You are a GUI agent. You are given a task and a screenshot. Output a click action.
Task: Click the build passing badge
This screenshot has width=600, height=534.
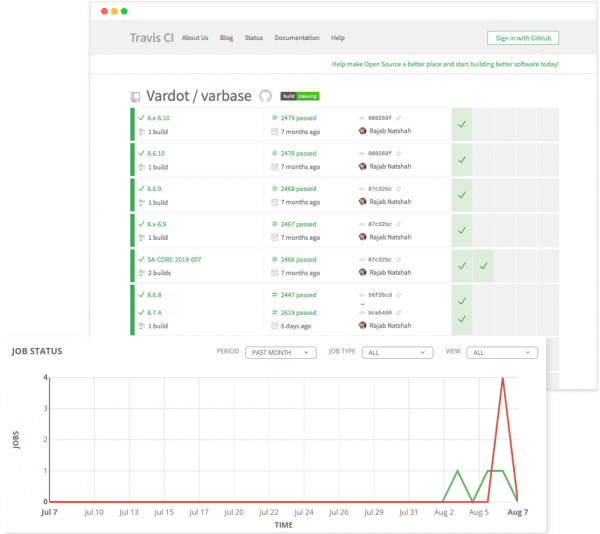click(x=300, y=96)
